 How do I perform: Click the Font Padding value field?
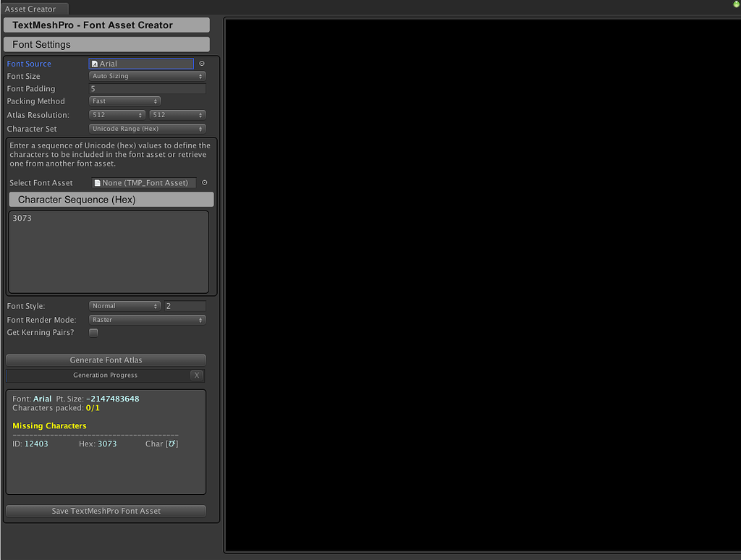(x=147, y=88)
